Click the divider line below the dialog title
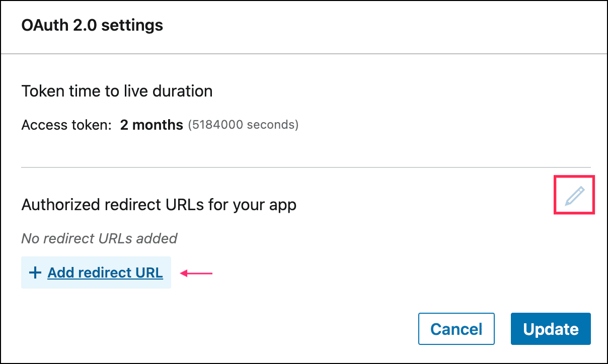The width and height of the screenshot is (608, 364). (x=304, y=53)
